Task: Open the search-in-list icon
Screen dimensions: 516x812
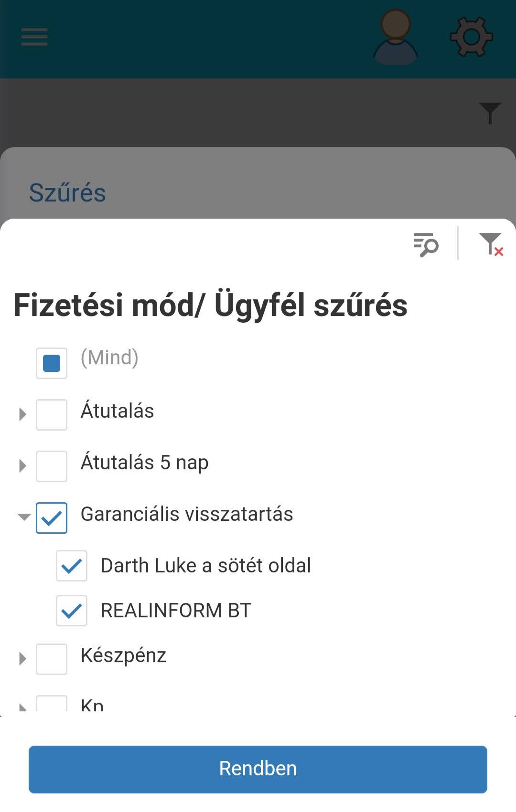Action: click(426, 244)
